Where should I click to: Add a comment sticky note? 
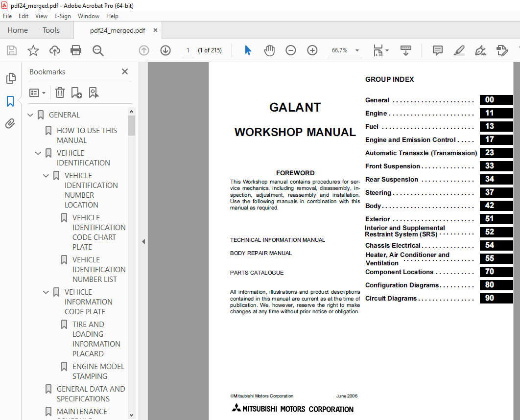438,50
